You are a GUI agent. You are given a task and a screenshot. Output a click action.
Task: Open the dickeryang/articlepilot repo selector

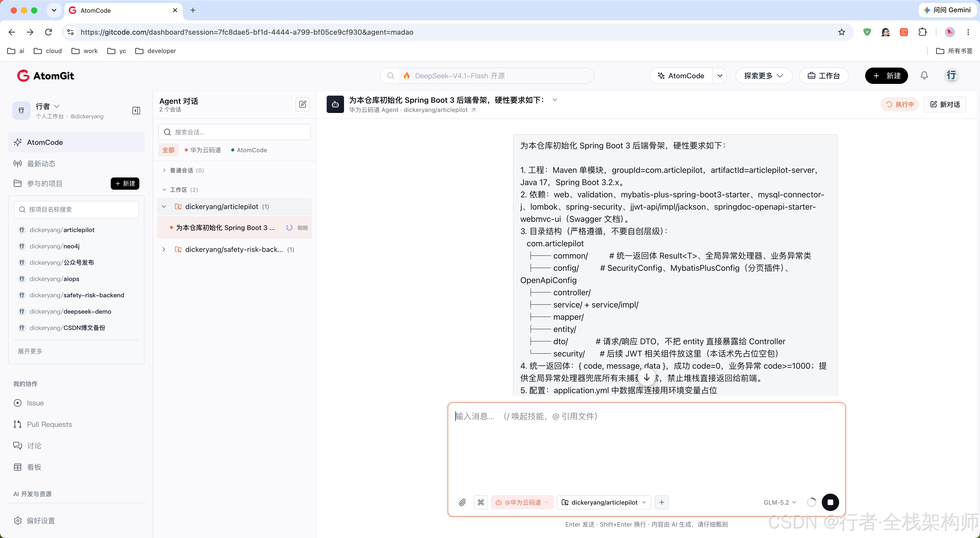pos(604,502)
